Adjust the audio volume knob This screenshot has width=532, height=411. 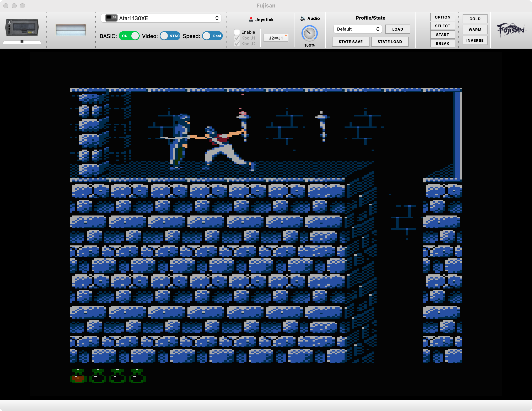click(309, 33)
